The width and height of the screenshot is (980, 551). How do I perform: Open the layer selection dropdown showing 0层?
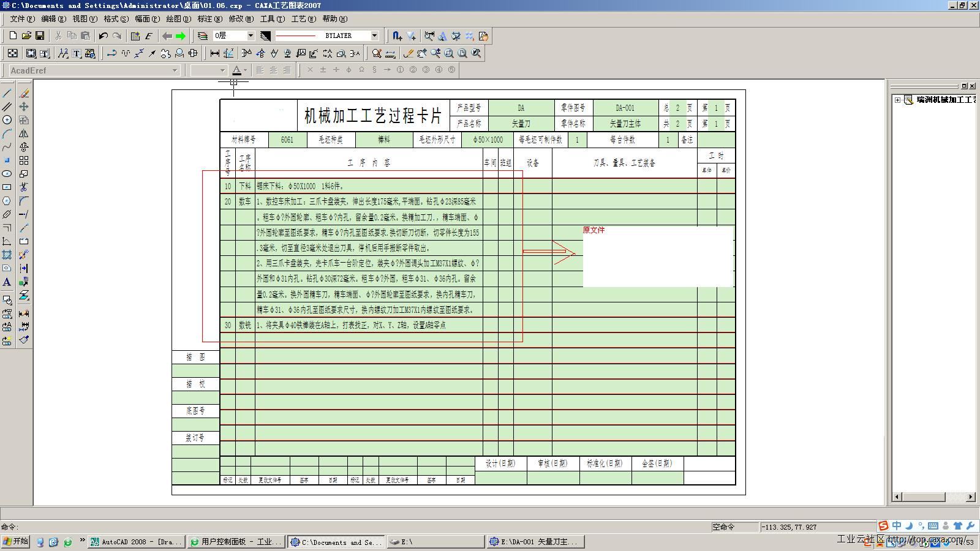coord(252,36)
